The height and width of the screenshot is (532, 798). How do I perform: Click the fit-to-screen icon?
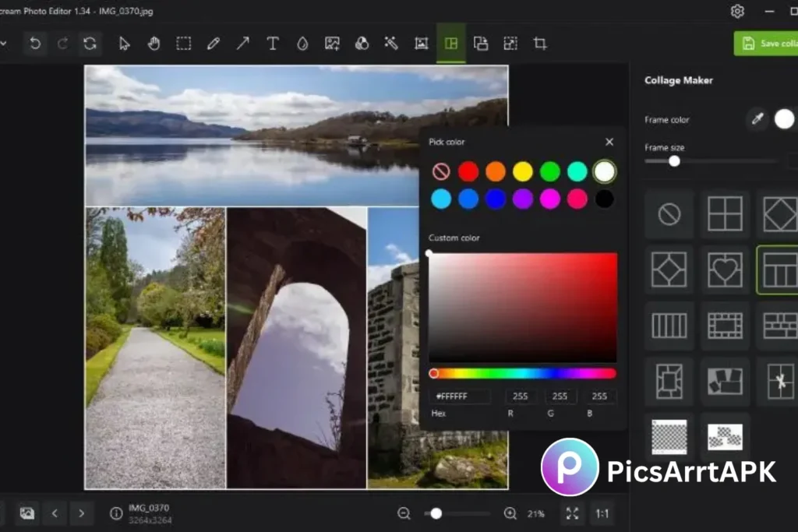tap(571, 513)
